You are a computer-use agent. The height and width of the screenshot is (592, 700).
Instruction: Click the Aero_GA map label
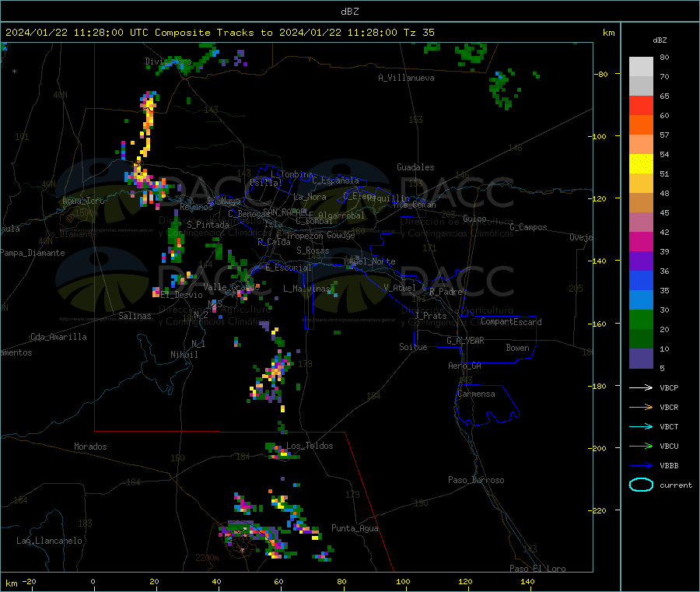coord(465,366)
